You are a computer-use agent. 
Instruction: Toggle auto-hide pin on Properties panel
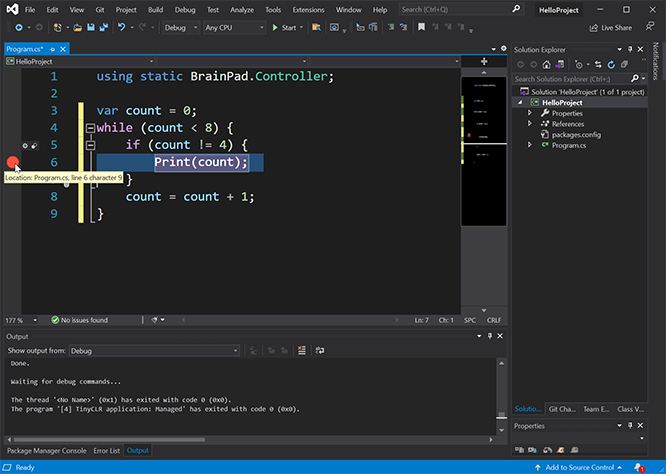(630, 426)
